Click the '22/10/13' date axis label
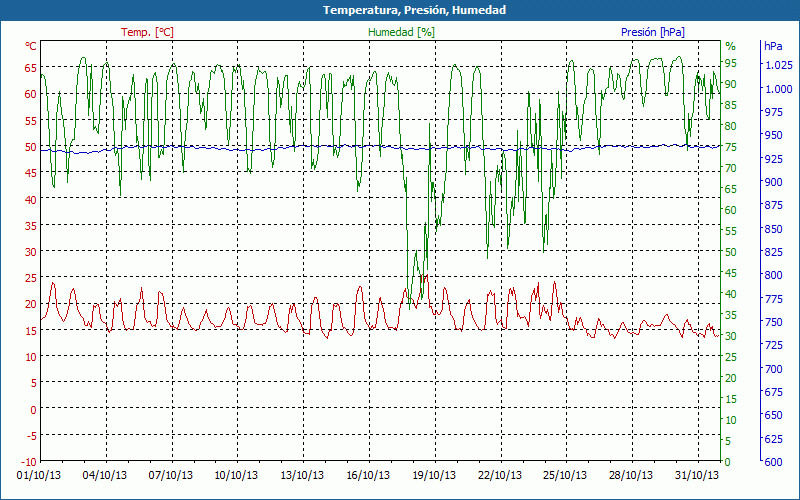Image resolution: width=800 pixels, height=500 pixels. (499, 475)
